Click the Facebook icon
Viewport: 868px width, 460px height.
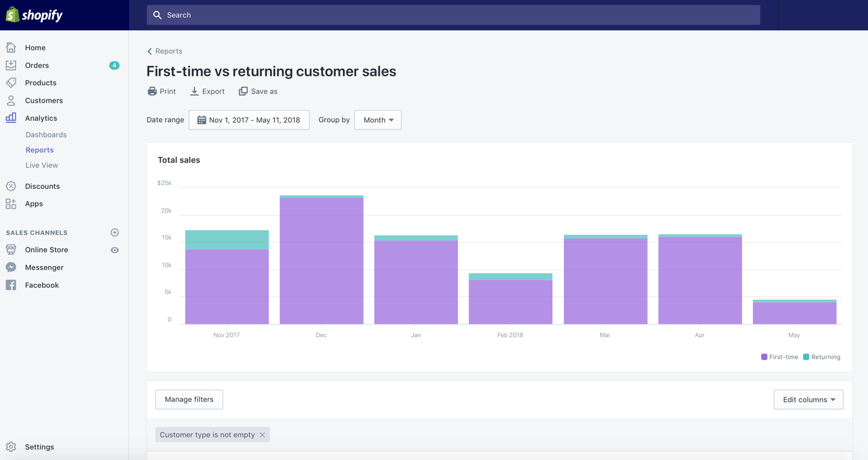coord(11,285)
